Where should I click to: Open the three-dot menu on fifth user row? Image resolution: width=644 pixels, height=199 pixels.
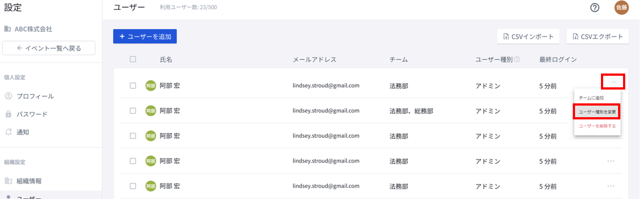pyautogui.click(x=611, y=186)
